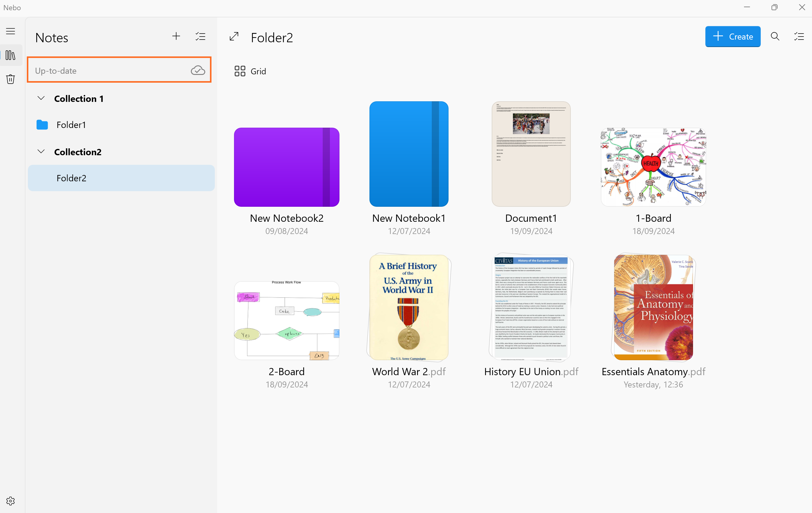Open the hamburger navigation menu
Viewport: 812px width, 513px height.
pyautogui.click(x=10, y=31)
